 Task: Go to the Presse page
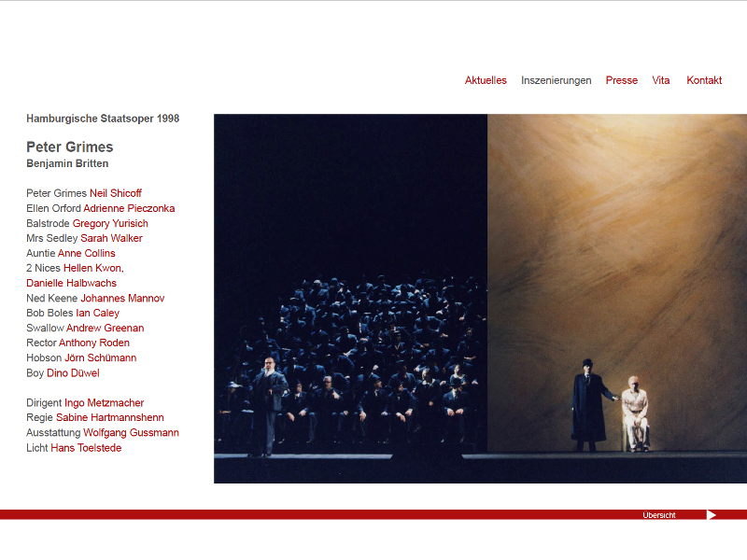(621, 80)
